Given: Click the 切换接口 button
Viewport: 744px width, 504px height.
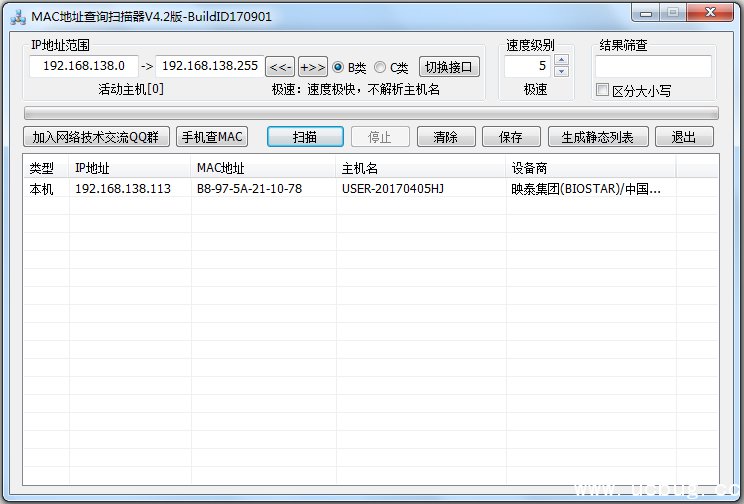Looking at the screenshot, I should (449, 67).
